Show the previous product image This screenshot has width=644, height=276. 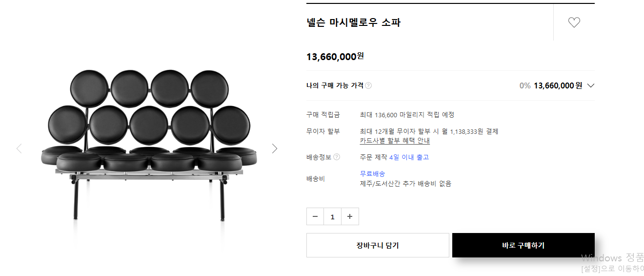click(x=19, y=149)
